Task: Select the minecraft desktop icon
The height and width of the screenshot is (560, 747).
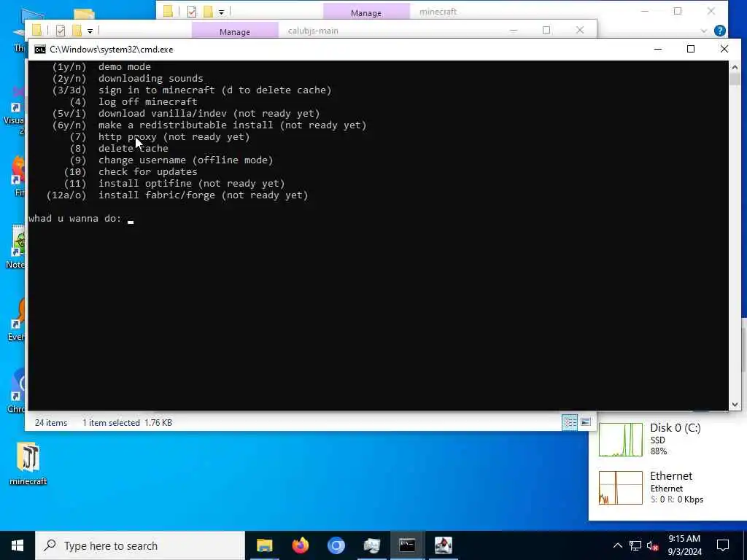Action: [x=28, y=464]
